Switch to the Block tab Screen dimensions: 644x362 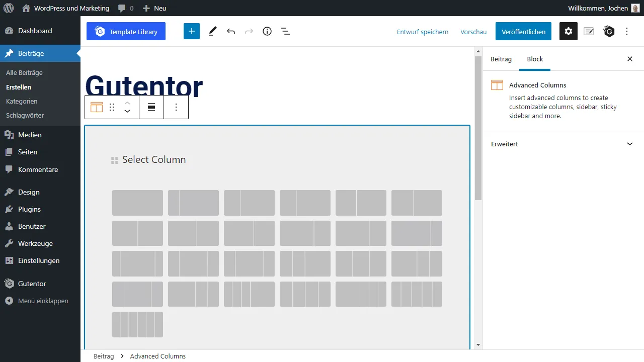click(535, 59)
